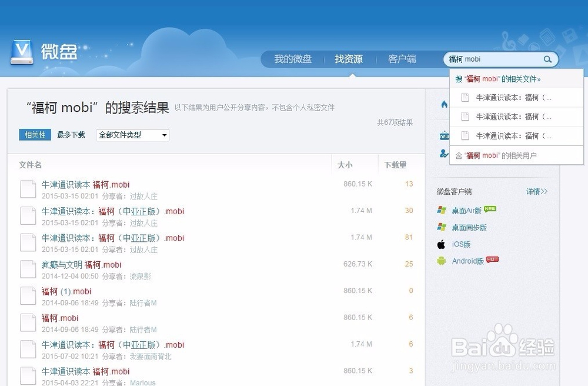This screenshot has height=386, width=588.
Task: Switch to 找资源 tab
Action: pos(349,59)
